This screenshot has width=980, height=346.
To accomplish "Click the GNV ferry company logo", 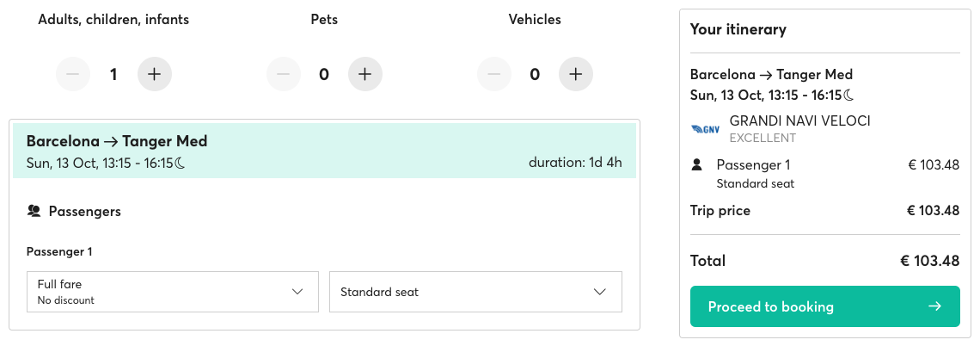I will tap(705, 129).
